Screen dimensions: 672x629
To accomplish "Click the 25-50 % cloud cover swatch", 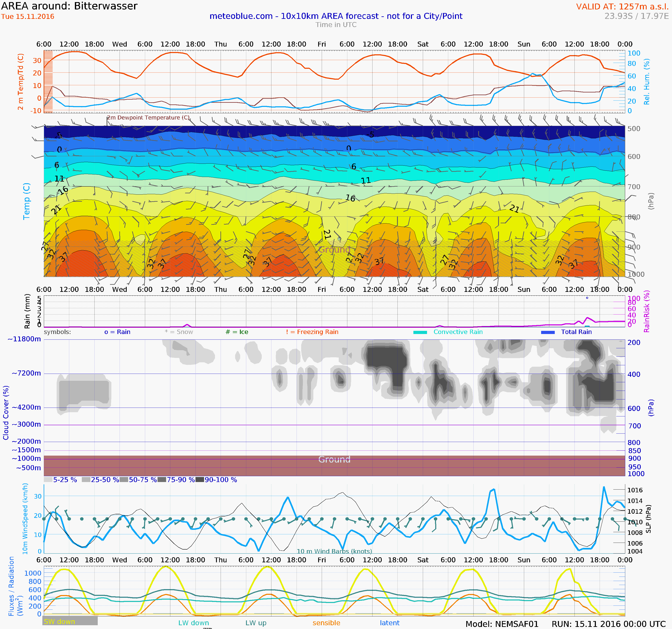I will pos(86,480).
